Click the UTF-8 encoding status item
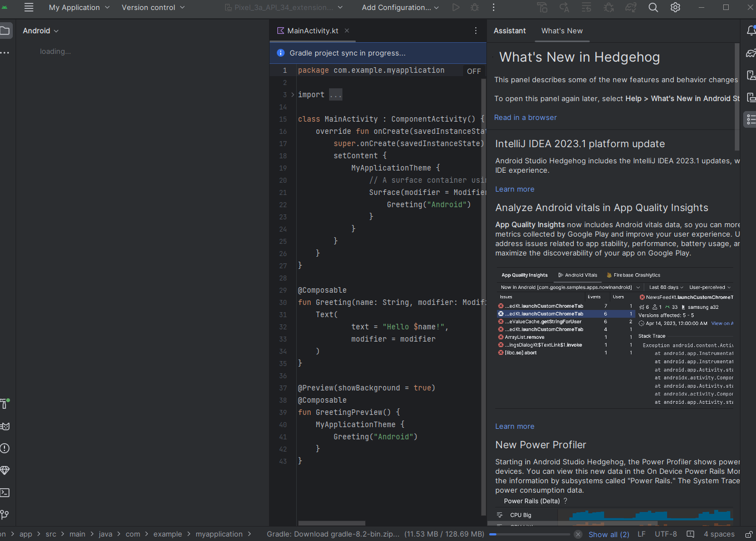Screen dimensions: 756x541 coord(666,534)
